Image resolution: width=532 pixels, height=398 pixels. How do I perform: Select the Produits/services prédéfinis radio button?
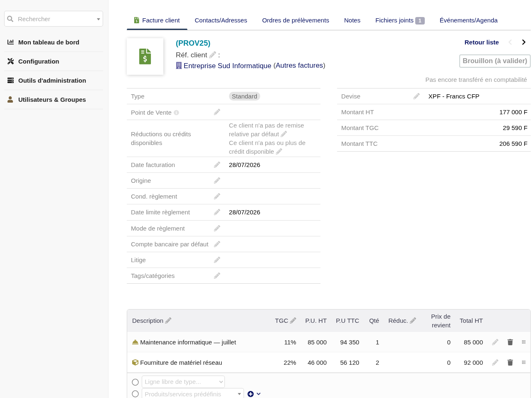135,394
